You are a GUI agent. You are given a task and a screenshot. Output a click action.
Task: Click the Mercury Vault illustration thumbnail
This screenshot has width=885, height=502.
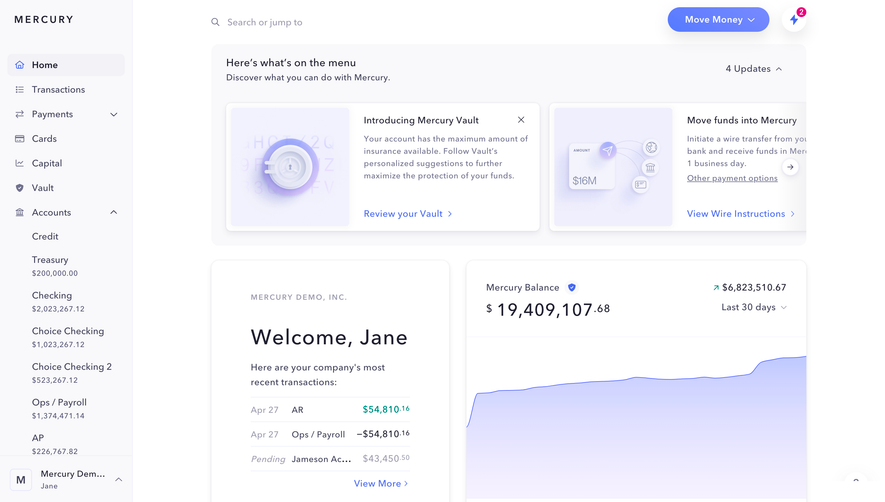[x=290, y=167]
